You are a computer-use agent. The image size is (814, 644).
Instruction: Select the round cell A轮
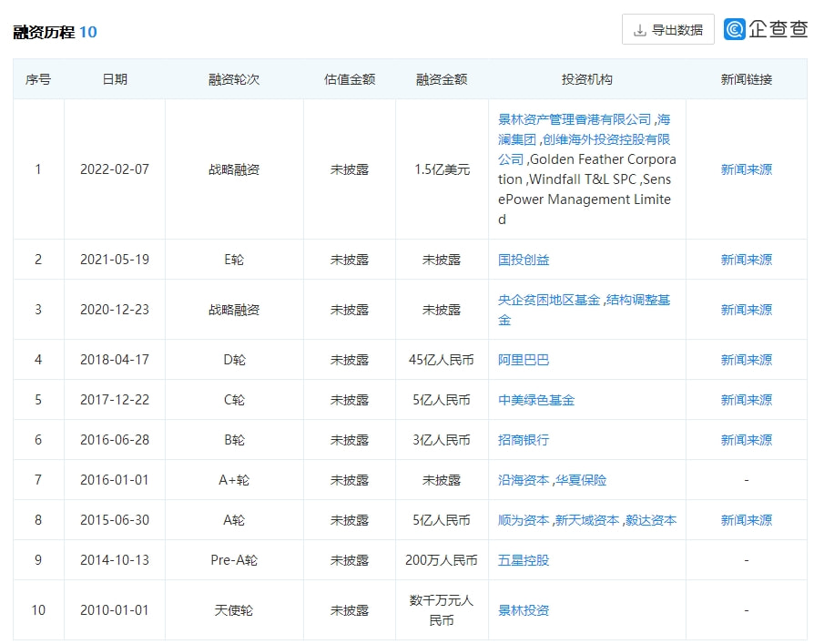[x=234, y=520]
